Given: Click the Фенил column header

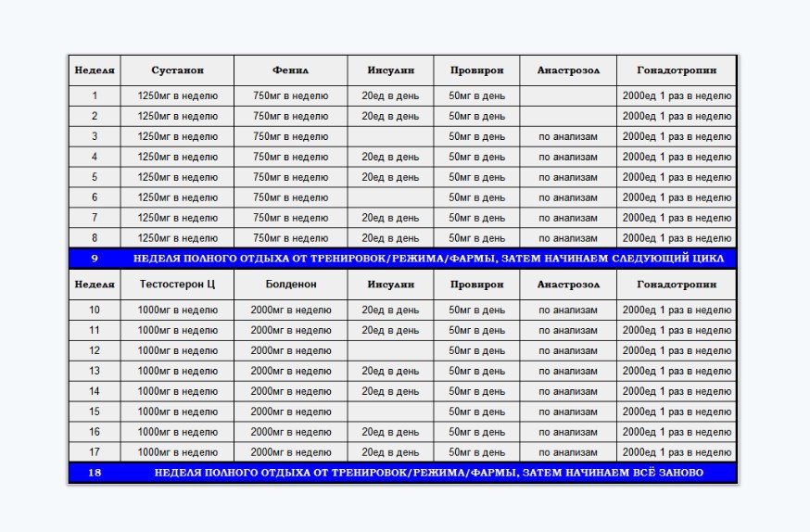Looking at the screenshot, I should point(290,70).
